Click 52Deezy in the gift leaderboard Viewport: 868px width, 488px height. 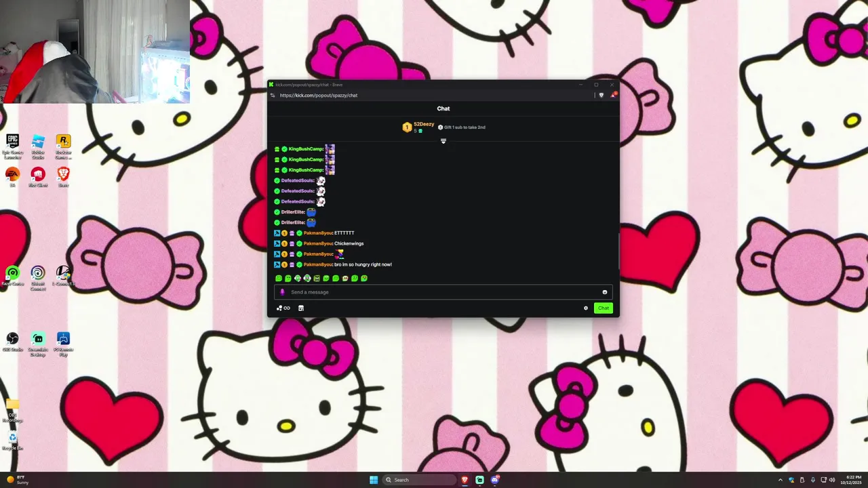(x=424, y=124)
